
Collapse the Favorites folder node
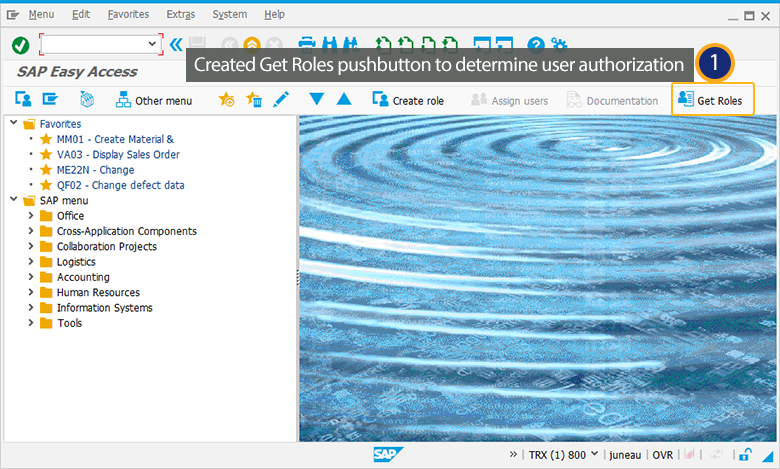(14, 122)
